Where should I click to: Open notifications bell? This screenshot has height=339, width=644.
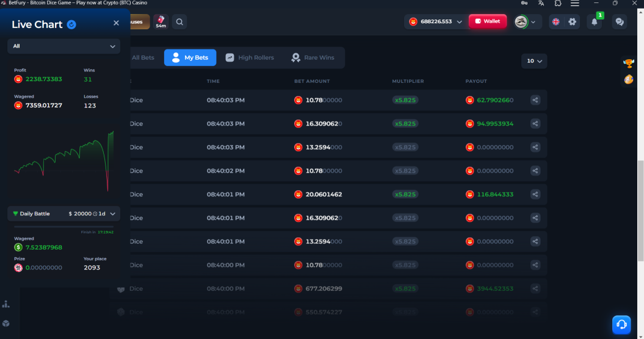tap(595, 22)
